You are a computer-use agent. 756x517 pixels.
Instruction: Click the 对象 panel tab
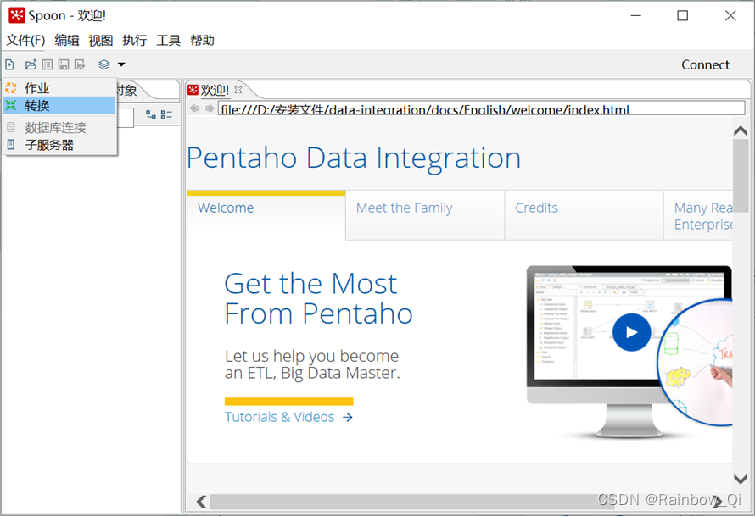pyautogui.click(x=126, y=90)
